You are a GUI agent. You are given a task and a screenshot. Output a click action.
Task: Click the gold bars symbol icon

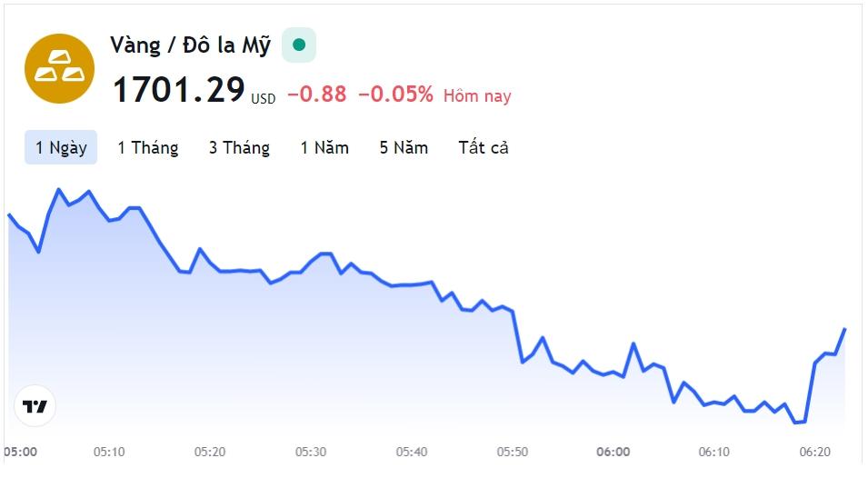tap(59, 68)
